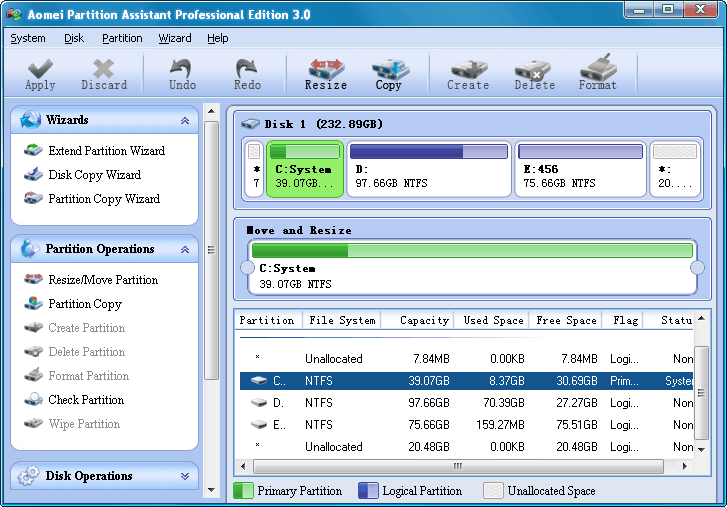
Task: Choose Check Partition operation
Action: (86, 399)
